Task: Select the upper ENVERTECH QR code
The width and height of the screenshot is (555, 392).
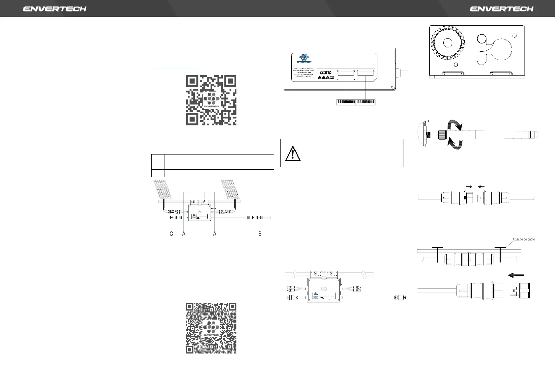Action: point(211,100)
